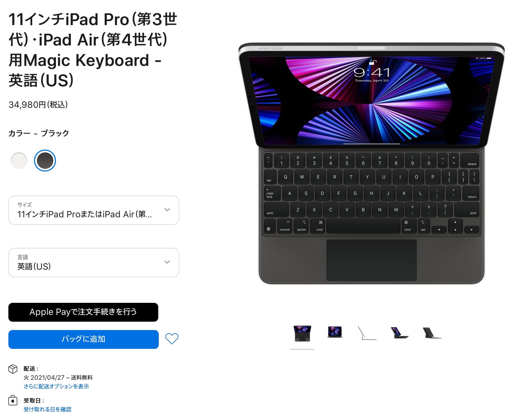Expand size options via chevron arrow
Viewport: 519px width, 420px height.
[167, 210]
